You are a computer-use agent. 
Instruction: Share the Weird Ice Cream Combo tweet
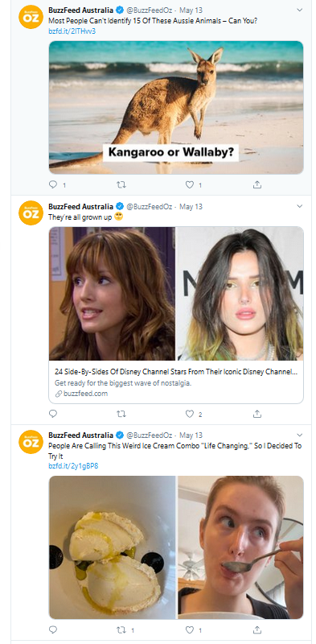click(x=257, y=630)
